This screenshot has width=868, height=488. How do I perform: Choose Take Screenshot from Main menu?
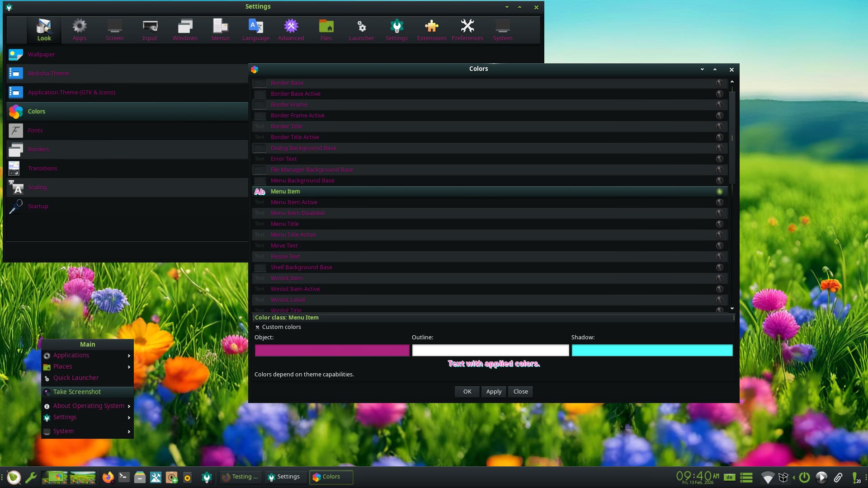tap(77, 392)
